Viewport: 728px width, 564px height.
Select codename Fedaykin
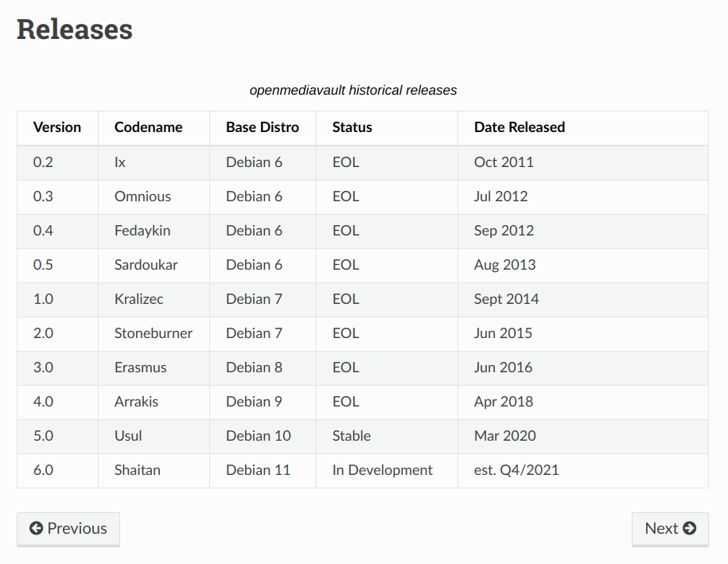[142, 231]
